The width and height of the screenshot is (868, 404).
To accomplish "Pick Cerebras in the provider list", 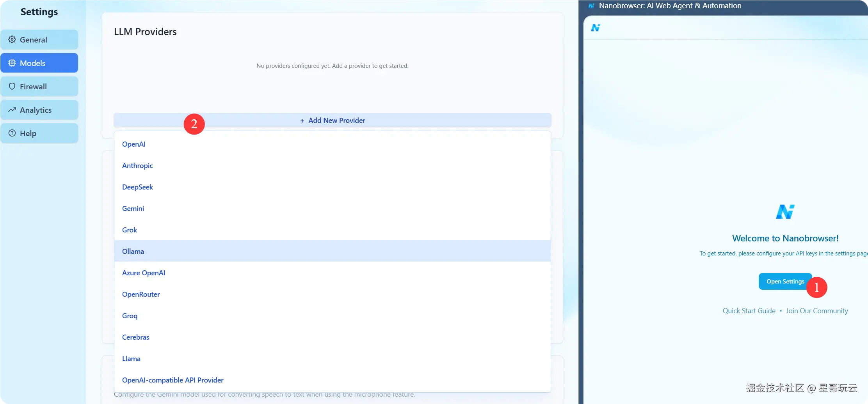I will click(333, 337).
